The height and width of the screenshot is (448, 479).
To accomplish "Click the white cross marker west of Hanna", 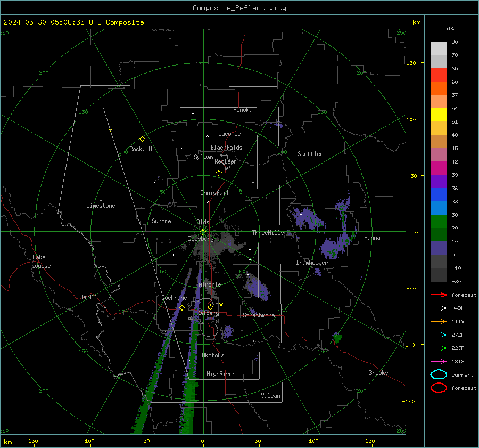I will (301, 214).
